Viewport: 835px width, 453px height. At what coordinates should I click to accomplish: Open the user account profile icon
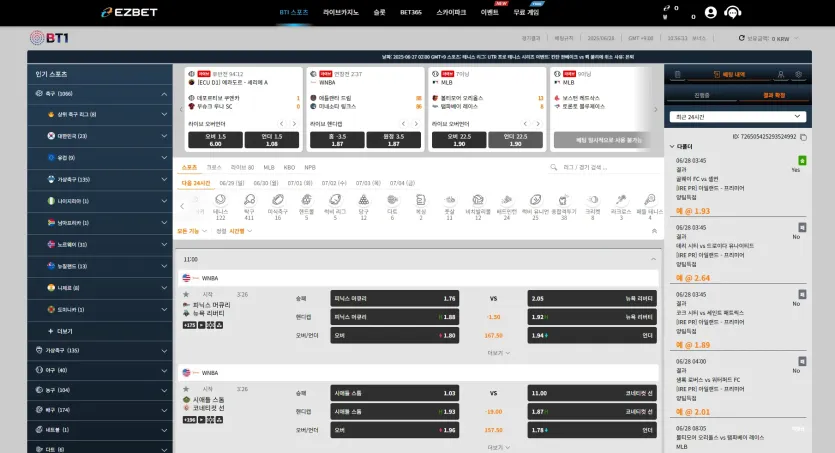click(710, 12)
